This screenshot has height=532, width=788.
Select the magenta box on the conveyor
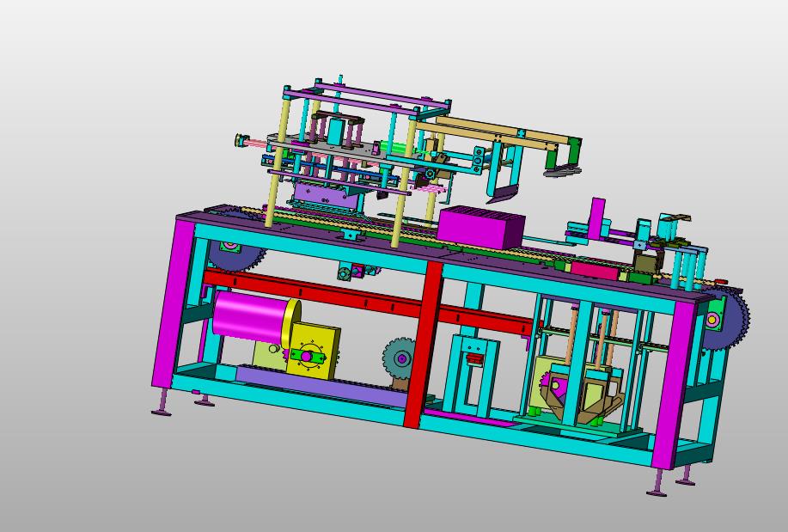(481, 227)
